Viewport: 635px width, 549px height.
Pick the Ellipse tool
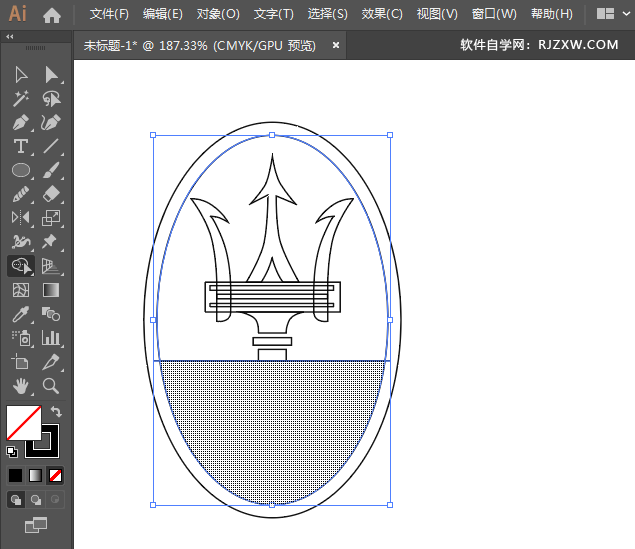click(x=21, y=170)
